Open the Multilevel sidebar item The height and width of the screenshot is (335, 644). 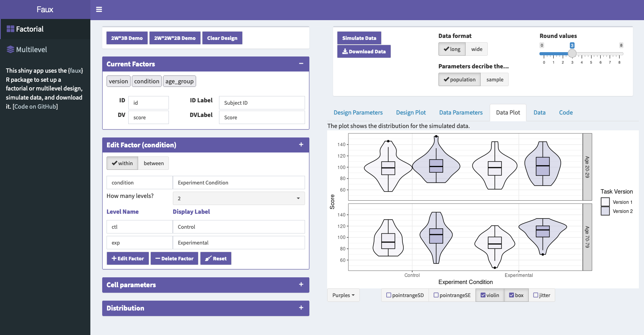coord(31,50)
